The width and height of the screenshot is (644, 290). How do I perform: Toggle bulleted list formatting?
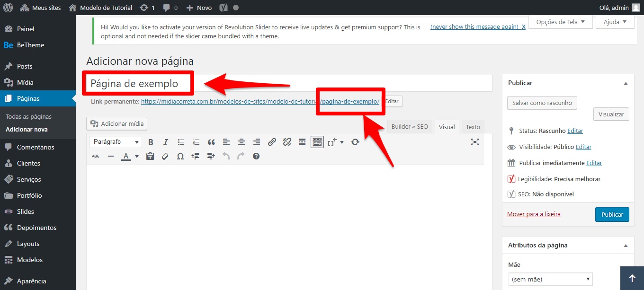click(181, 142)
